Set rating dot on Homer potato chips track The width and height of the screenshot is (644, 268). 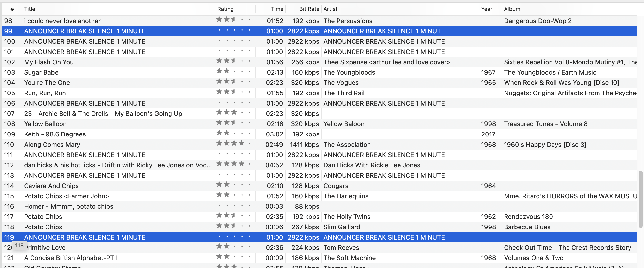[219, 205]
